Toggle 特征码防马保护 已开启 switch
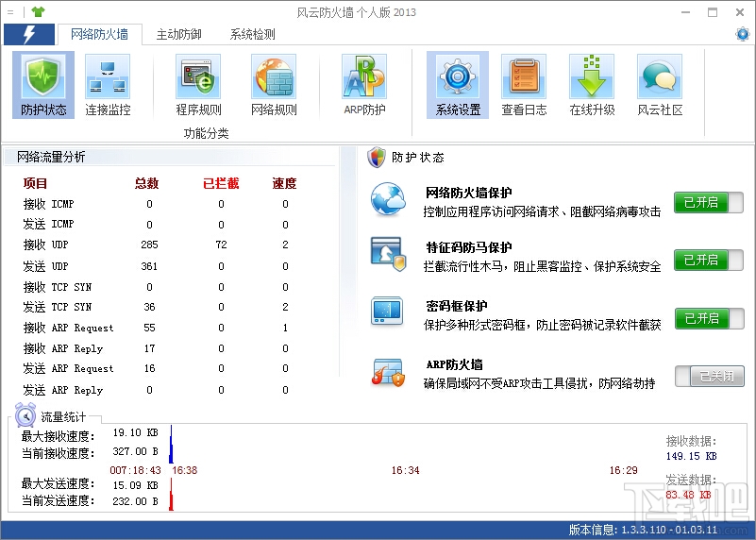The image size is (756, 540). (x=708, y=261)
